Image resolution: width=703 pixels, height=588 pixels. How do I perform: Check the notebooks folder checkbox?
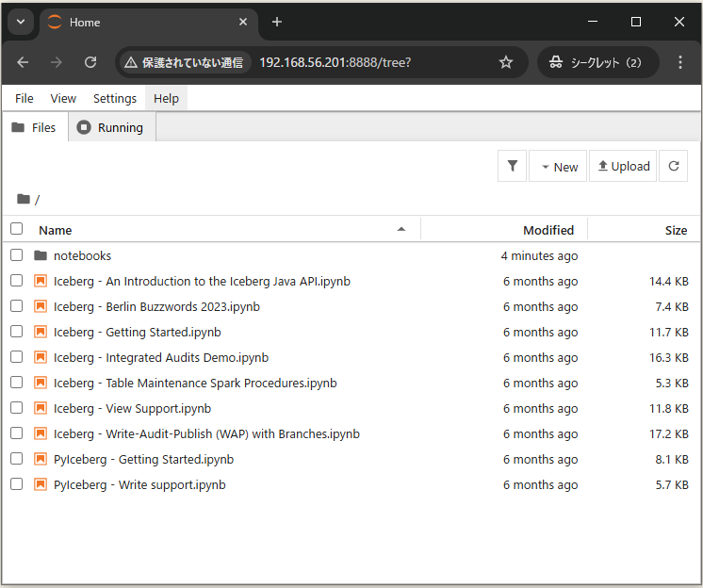coord(17,255)
